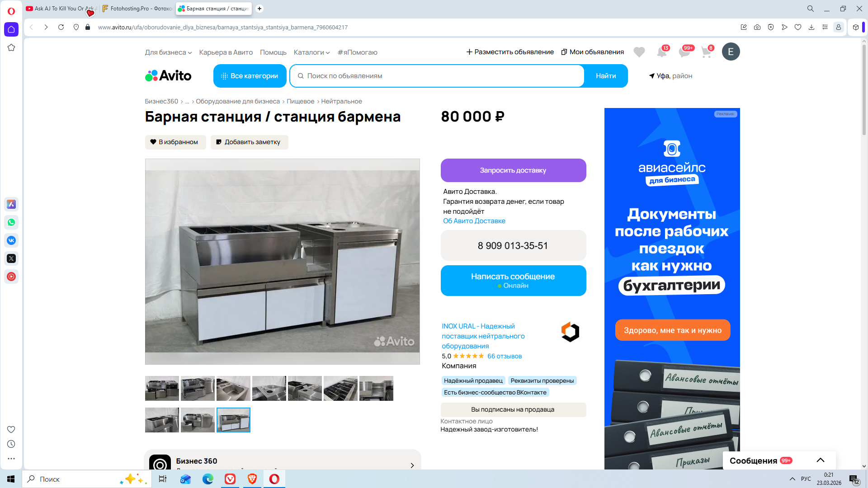
Task: Toggle 'Вы подписаны на продавца' subscription
Action: point(513,409)
